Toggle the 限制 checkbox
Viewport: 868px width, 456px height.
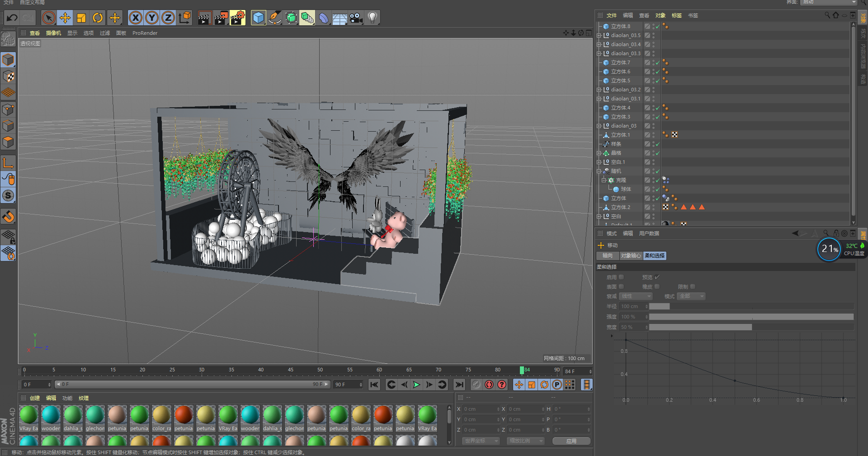click(x=693, y=287)
